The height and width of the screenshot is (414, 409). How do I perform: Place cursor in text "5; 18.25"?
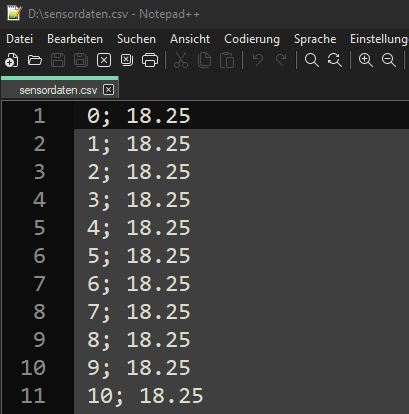point(139,256)
